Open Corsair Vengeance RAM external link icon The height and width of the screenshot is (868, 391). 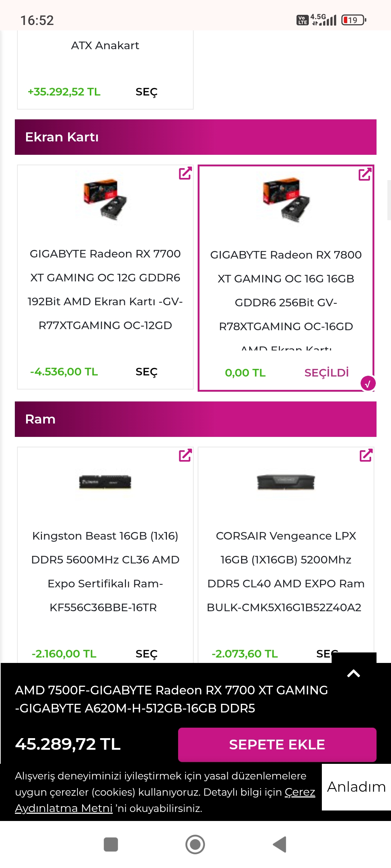click(x=366, y=456)
